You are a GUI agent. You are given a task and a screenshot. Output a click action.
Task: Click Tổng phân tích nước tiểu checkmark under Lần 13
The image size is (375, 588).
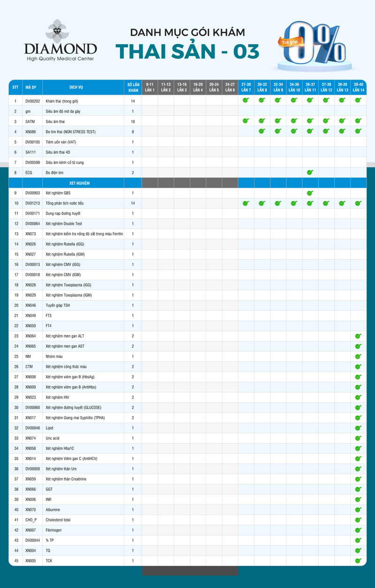342,203
